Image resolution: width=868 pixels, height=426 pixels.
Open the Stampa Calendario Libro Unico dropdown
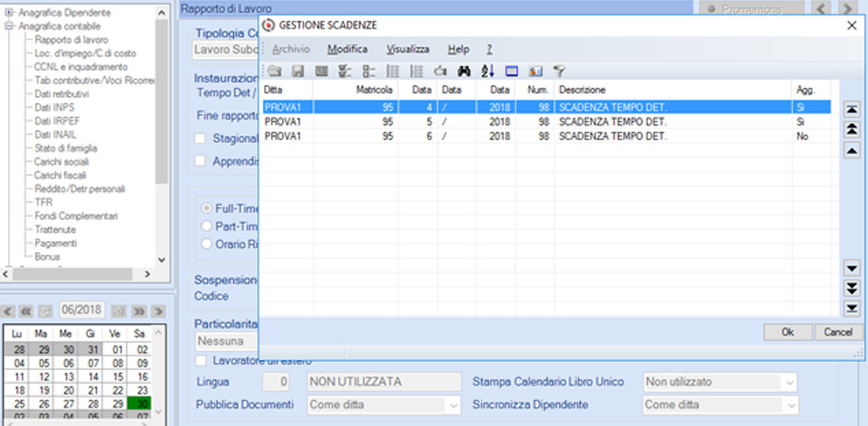[x=720, y=382]
